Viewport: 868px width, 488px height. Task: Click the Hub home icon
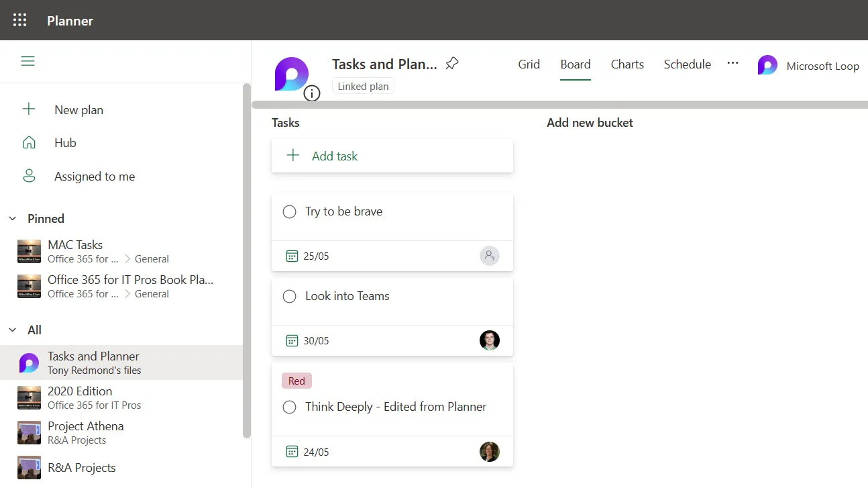pyautogui.click(x=29, y=142)
